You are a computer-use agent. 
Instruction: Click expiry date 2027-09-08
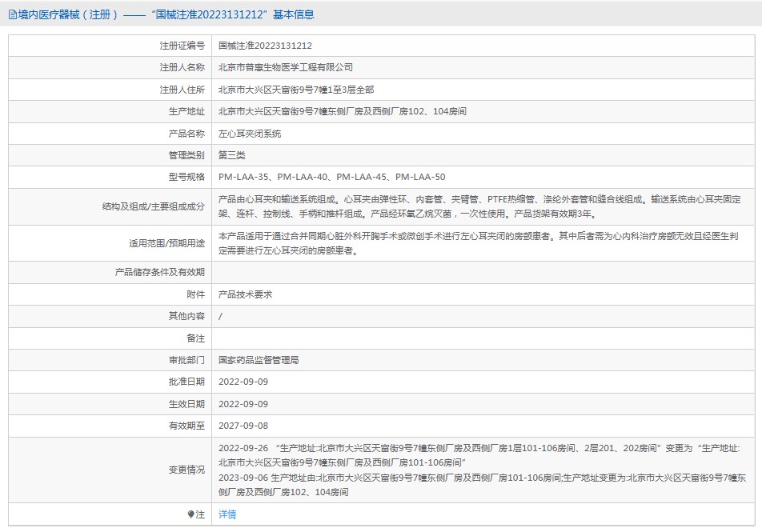pos(243,426)
